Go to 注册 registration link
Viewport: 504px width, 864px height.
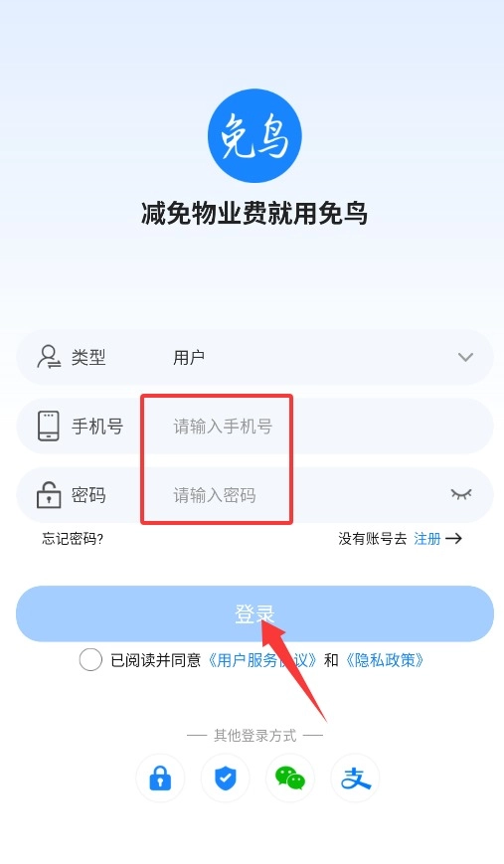427,538
